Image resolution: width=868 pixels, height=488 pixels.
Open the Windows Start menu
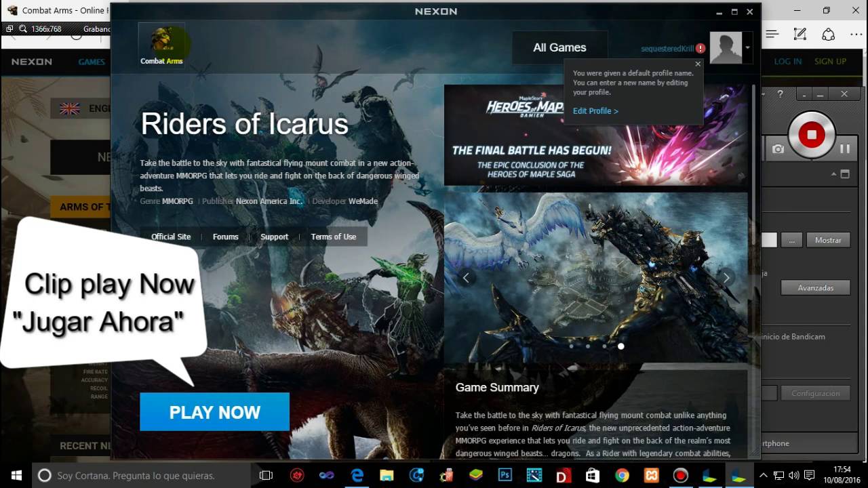[16, 475]
